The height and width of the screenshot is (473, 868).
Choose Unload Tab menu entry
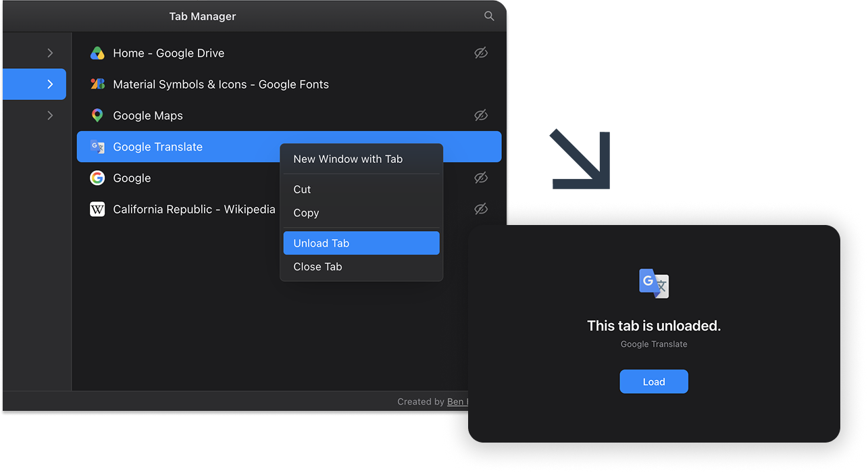(361, 243)
